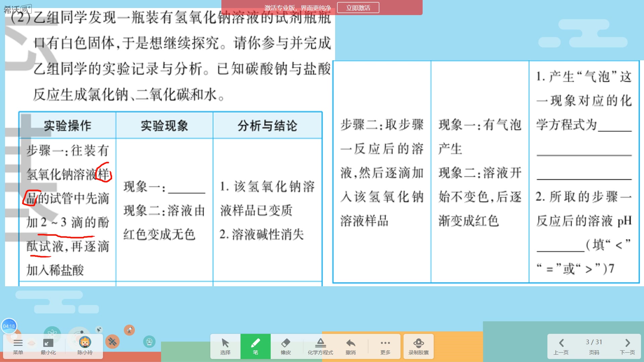Click the 实验现象 column header
The width and height of the screenshot is (644, 362).
[x=164, y=126]
